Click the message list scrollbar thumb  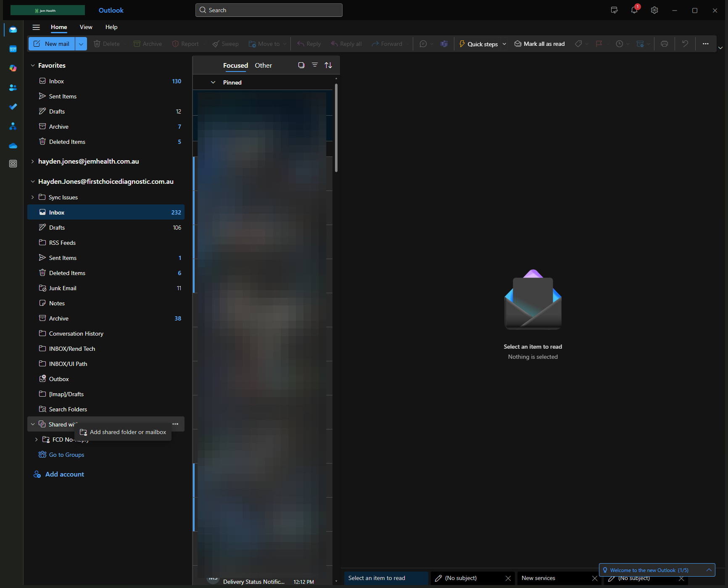coord(336,128)
